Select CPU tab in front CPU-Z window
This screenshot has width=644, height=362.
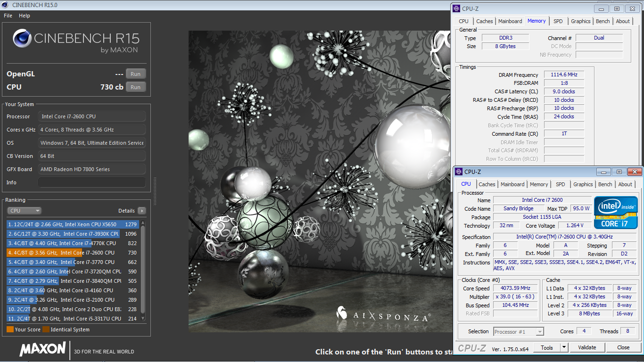pyautogui.click(x=466, y=184)
